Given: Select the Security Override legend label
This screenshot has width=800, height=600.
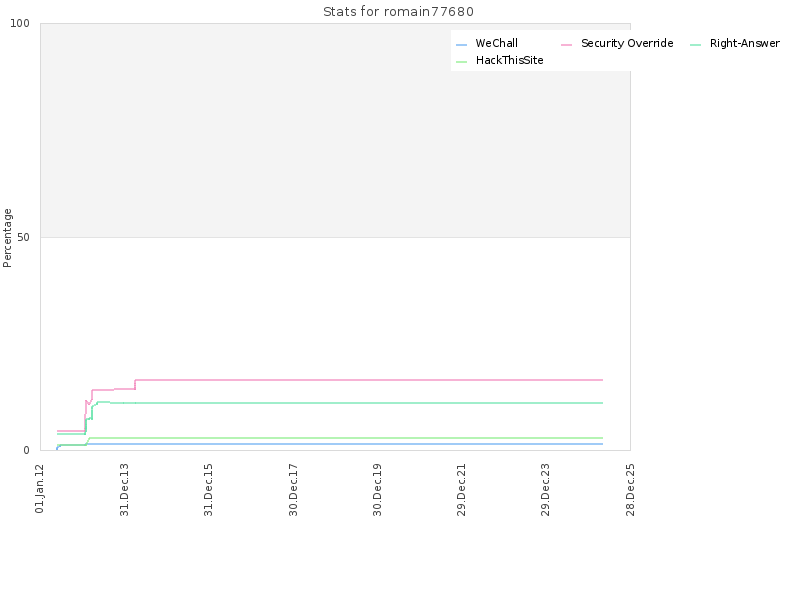Looking at the screenshot, I should click(627, 43).
